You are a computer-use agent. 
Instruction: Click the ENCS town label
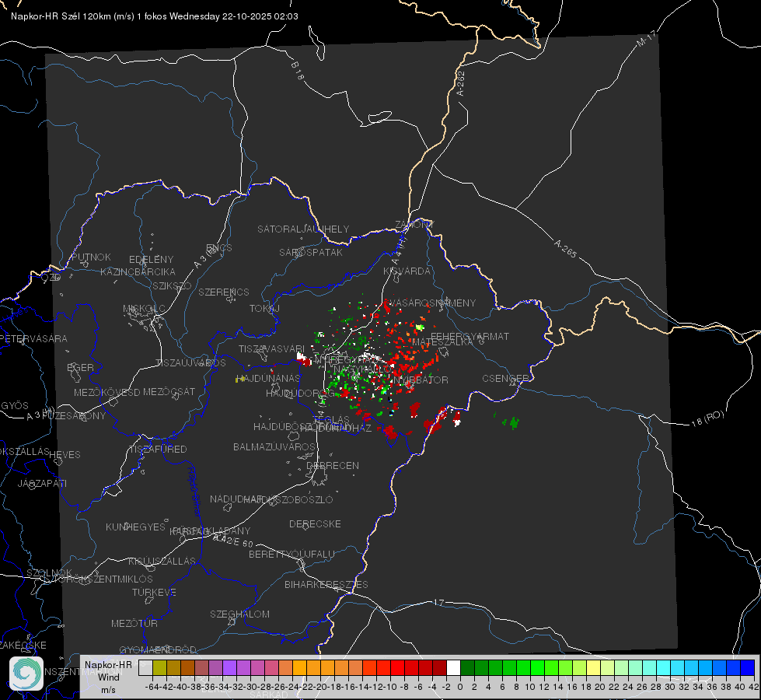click(x=219, y=248)
